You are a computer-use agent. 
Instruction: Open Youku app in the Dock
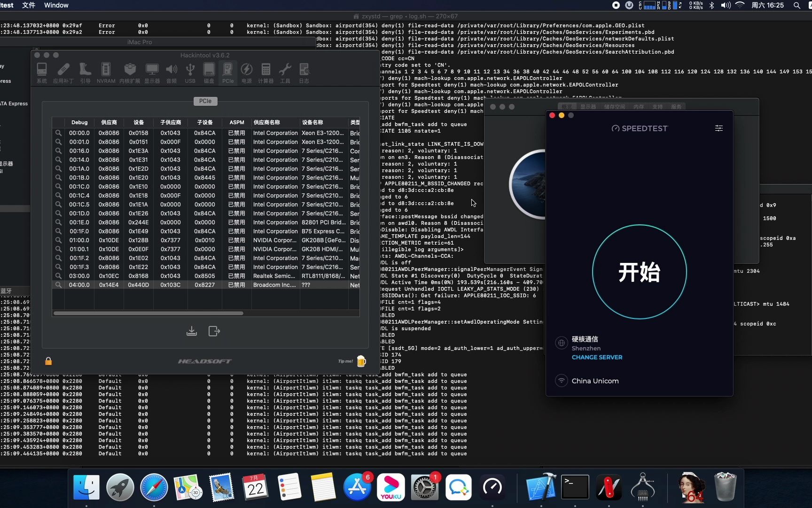click(391, 487)
